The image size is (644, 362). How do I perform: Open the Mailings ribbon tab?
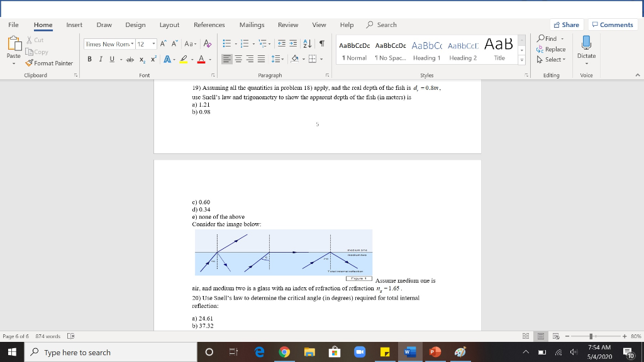pyautogui.click(x=252, y=25)
